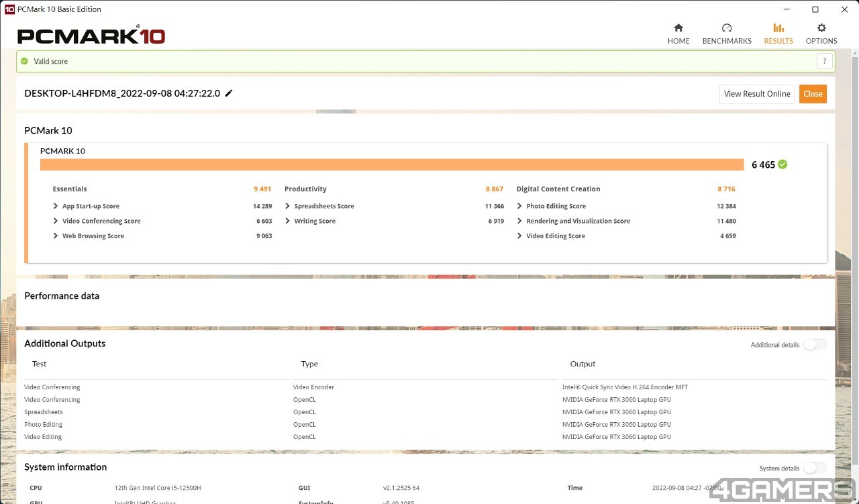The height and width of the screenshot is (504, 859).
Task: Open the Home section
Action: tap(678, 34)
